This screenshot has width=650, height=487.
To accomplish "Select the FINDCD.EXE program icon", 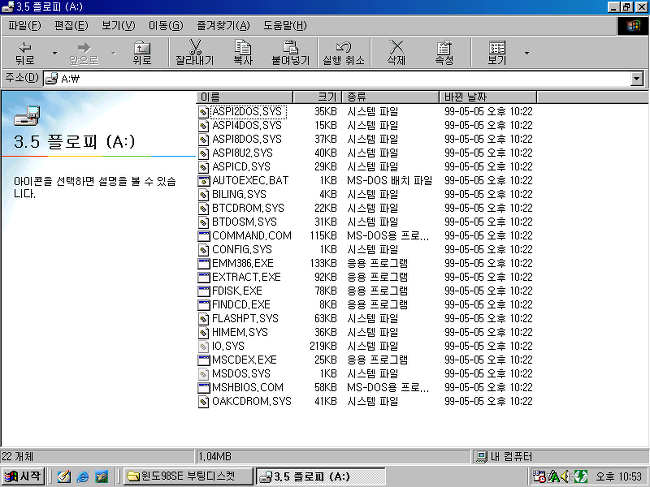I will point(203,305).
